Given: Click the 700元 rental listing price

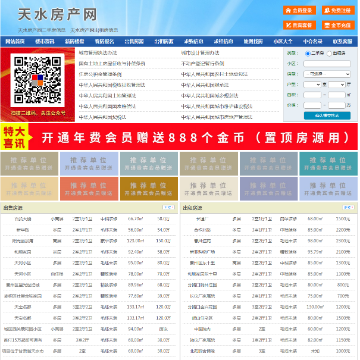Looking at the screenshot, I should [x=343, y=296].
